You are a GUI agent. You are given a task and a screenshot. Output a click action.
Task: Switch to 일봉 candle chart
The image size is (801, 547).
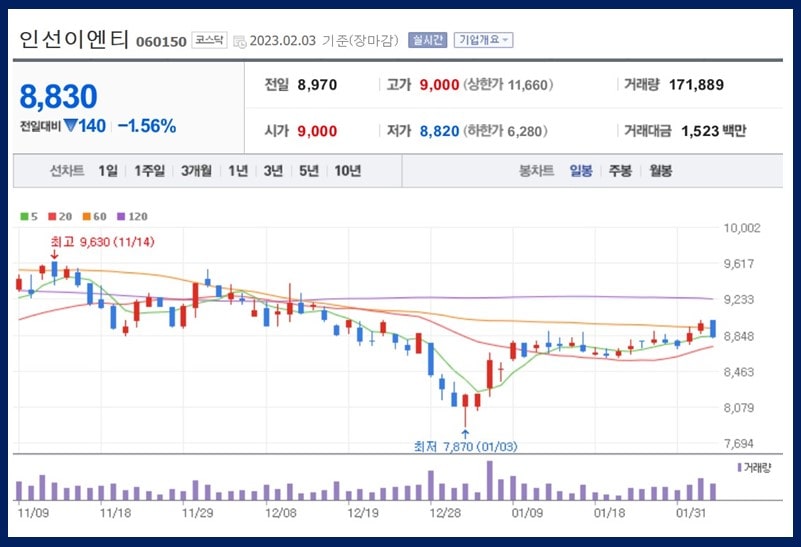(x=581, y=171)
